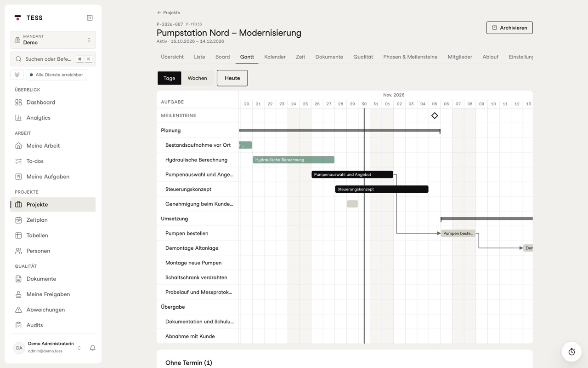Click the floating timer stopwatch button
Image resolution: width=588 pixels, height=368 pixels.
point(571,352)
